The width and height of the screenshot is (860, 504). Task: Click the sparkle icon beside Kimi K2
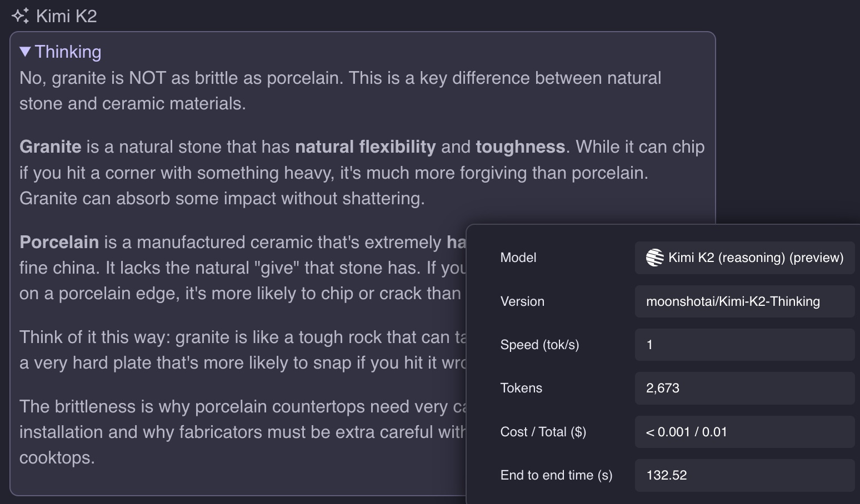point(21,16)
